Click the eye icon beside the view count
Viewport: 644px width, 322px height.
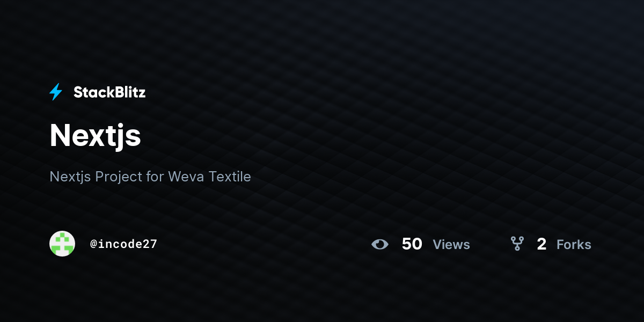coord(380,244)
